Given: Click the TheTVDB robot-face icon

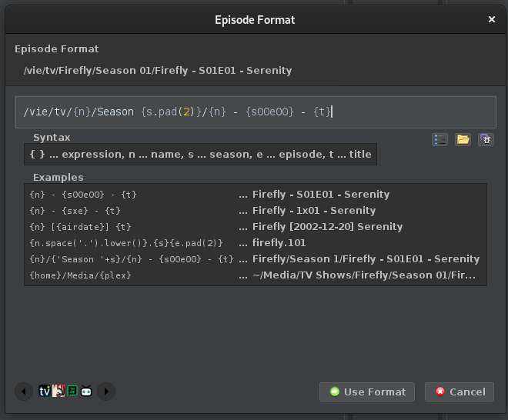Looking at the screenshot, I should coord(86,392).
